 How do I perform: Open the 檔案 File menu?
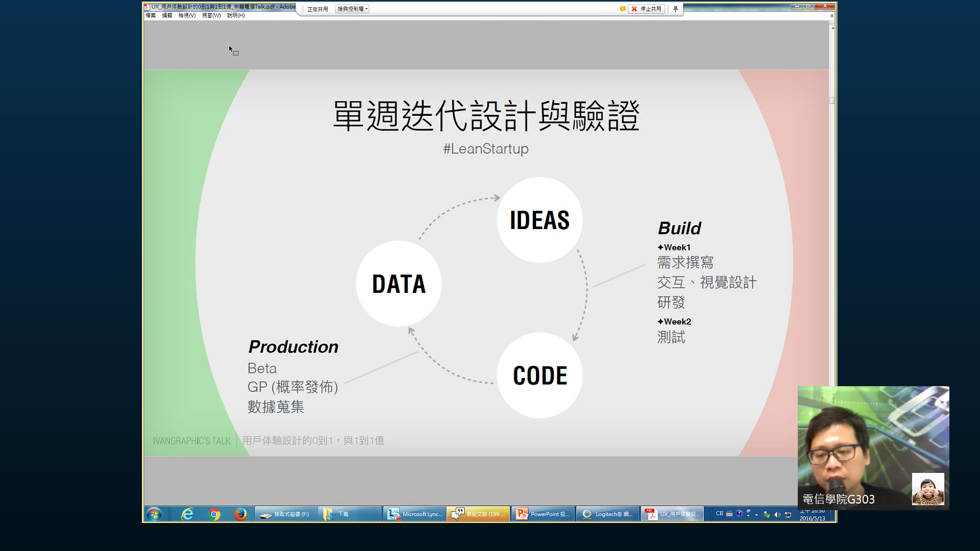(x=151, y=15)
